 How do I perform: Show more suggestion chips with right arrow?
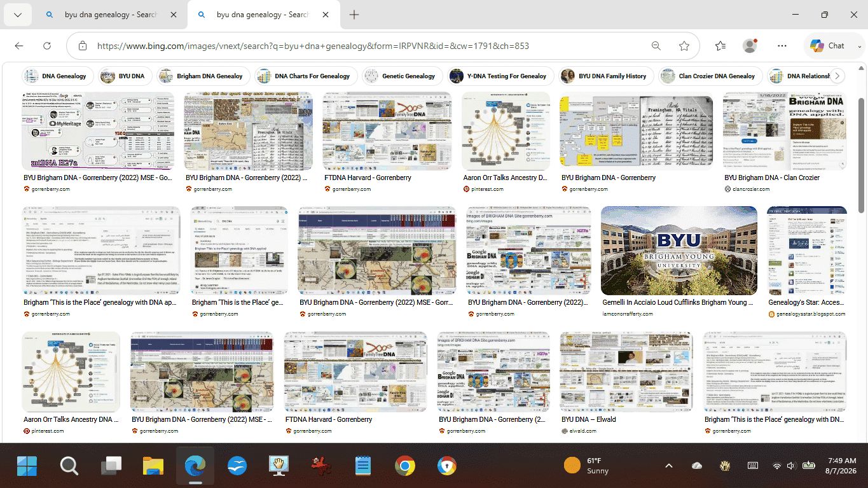click(837, 76)
